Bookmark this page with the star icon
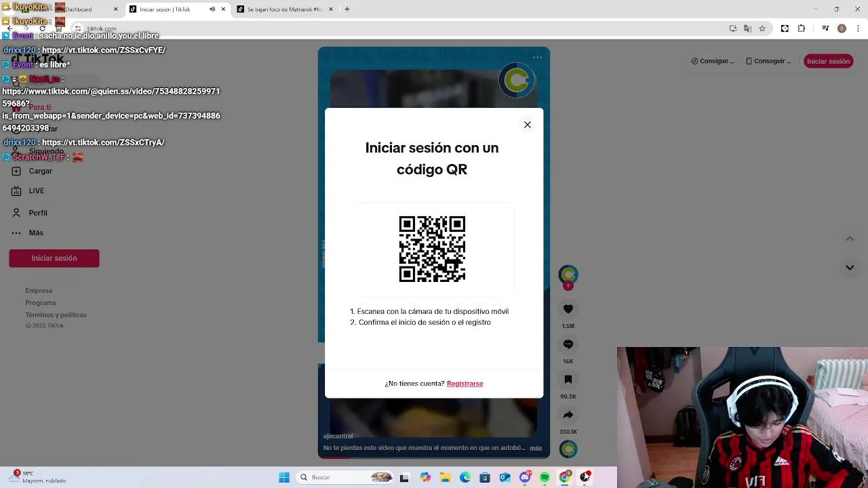The height and width of the screenshot is (488, 868). click(762, 28)
